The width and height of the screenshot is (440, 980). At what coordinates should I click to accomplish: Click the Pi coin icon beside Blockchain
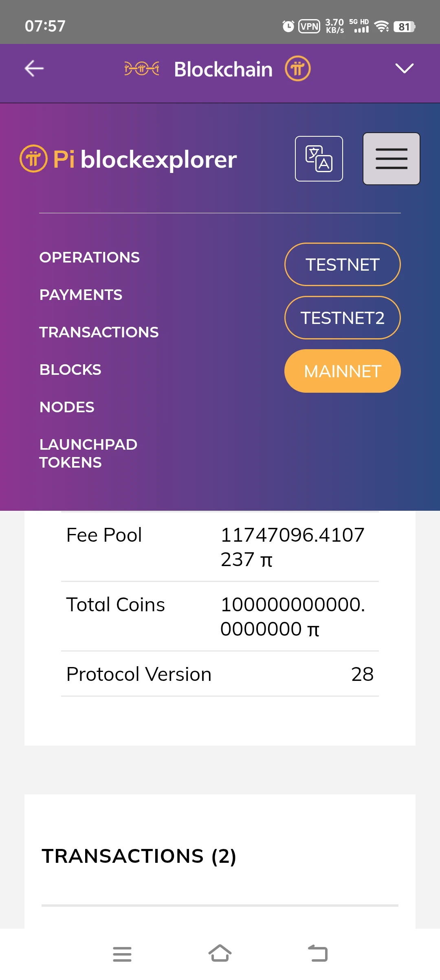click(x=298, y=68)
